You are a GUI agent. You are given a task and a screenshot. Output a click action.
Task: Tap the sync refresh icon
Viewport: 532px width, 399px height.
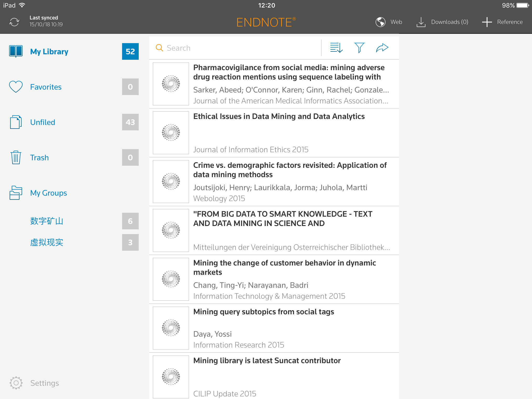tap(14, 22)
